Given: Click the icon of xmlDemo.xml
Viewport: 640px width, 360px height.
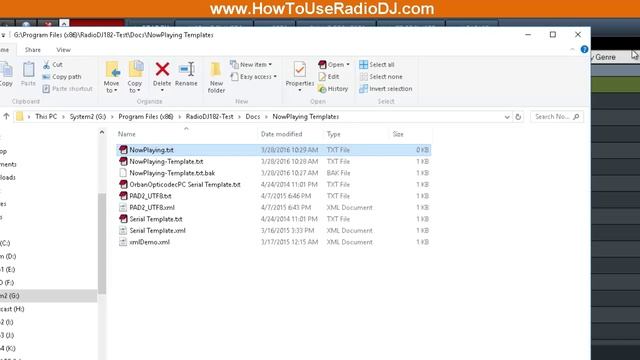Looking at the screenshot, I should click(x=123, y=242).
